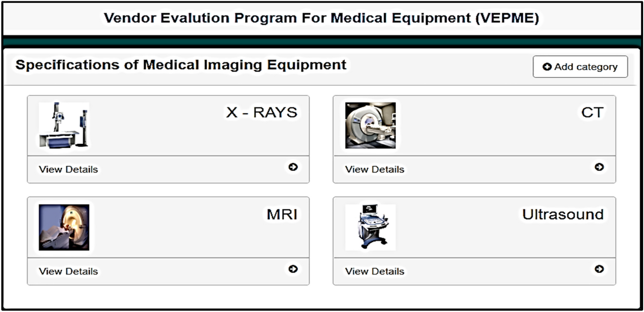Click the Specifications of Medical Imaging Equipment heading
Viewport: 644px width, 312px height.
point(181,65)
